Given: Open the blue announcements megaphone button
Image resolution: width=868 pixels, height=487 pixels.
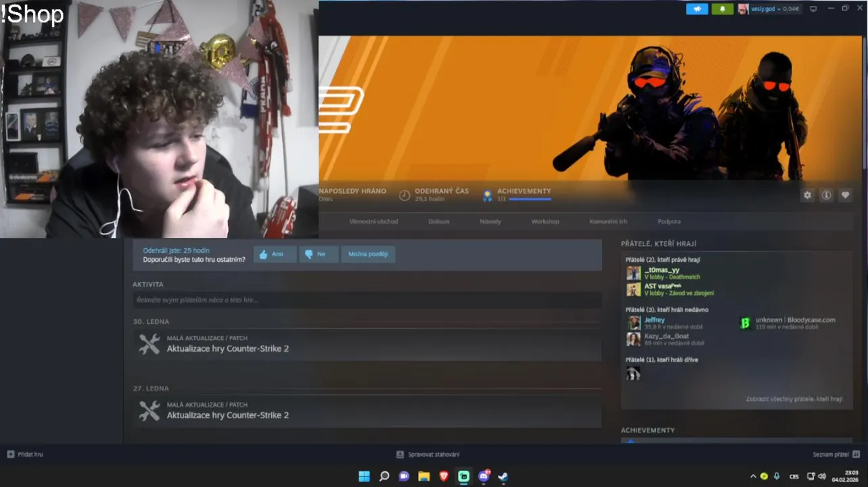Looking at the screenshot, I should [x=697, y=9].
